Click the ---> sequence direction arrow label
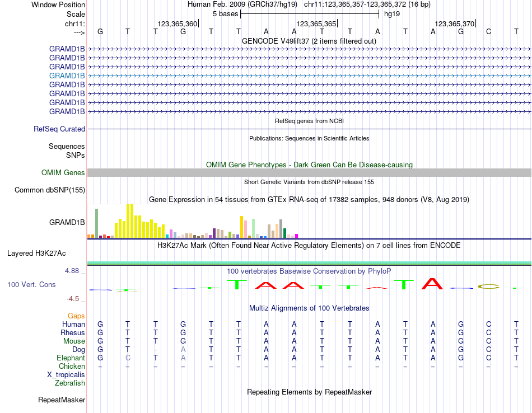Viewport: 532px width, 413px height. 79,32
